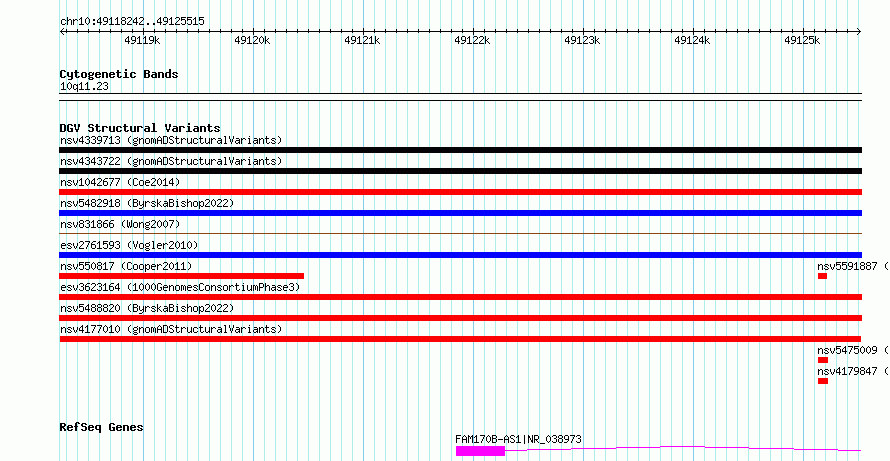Viewport: 890px width, 461px height.
Task: Click the 49119k ruler tick label
Action: click(142, 41)
